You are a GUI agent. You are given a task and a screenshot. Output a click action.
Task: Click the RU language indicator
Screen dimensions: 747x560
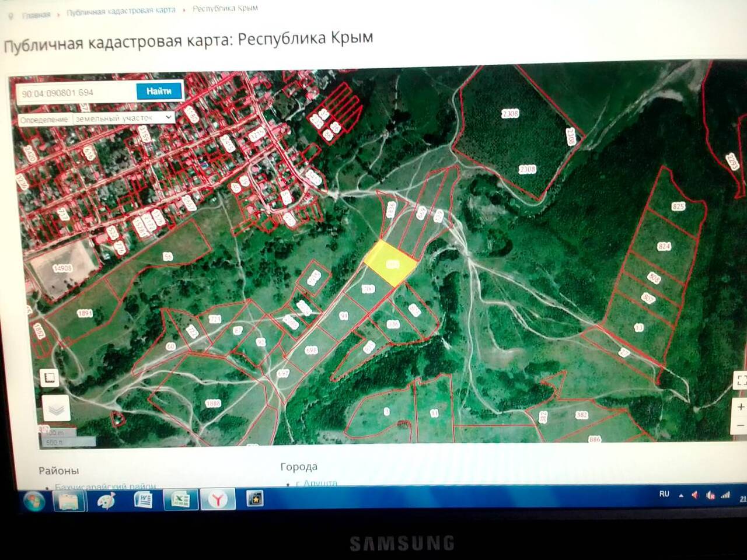(664, 494)
